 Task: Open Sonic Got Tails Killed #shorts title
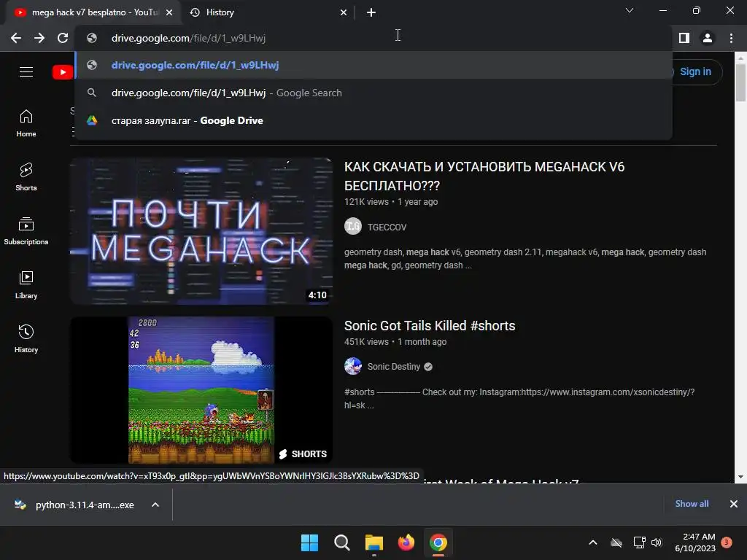[x=430, y=326]
